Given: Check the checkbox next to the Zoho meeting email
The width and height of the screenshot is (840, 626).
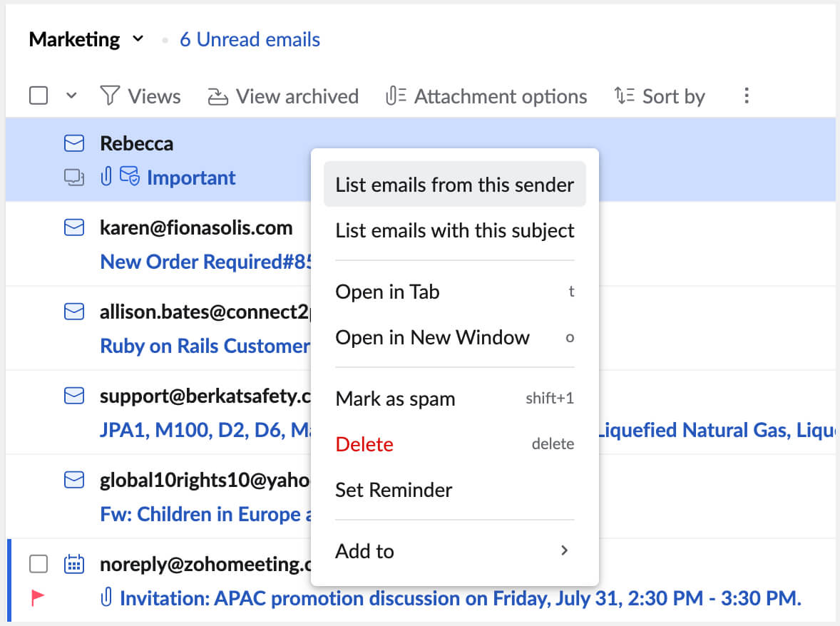Looking at the screenshot, I should [39, 564].
